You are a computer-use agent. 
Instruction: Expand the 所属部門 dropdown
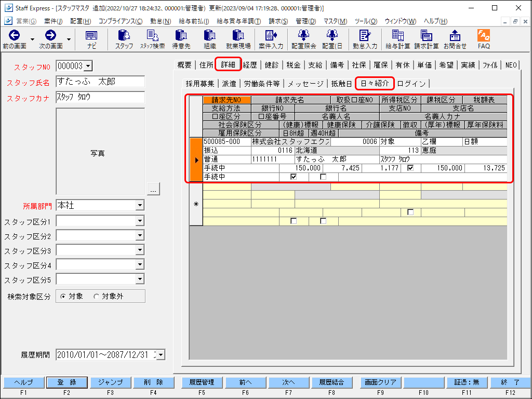coord(139,206)
